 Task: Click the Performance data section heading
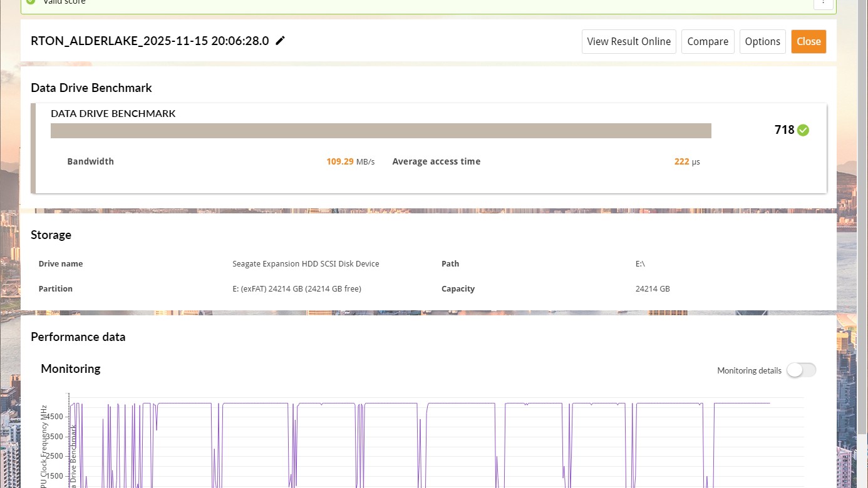tap(78, 337)
